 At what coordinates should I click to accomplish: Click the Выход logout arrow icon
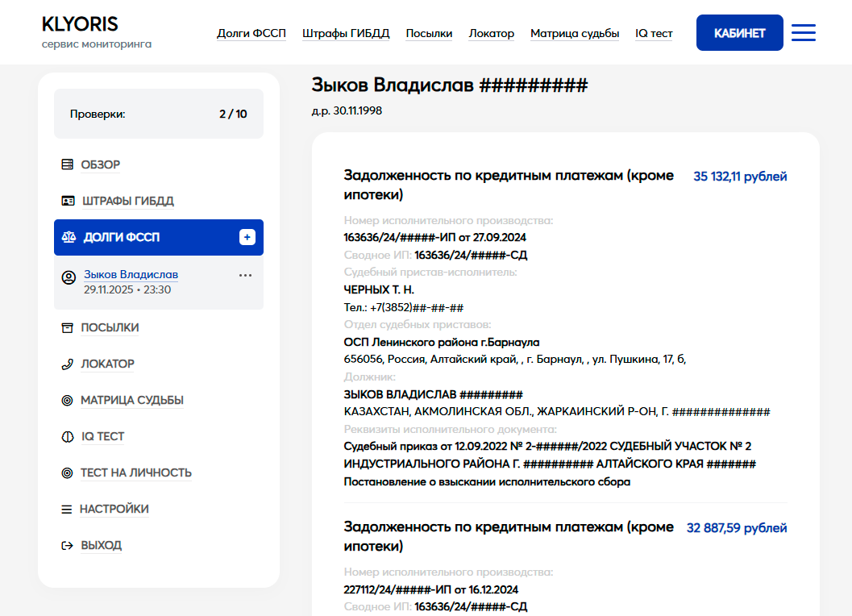(68, 545)
